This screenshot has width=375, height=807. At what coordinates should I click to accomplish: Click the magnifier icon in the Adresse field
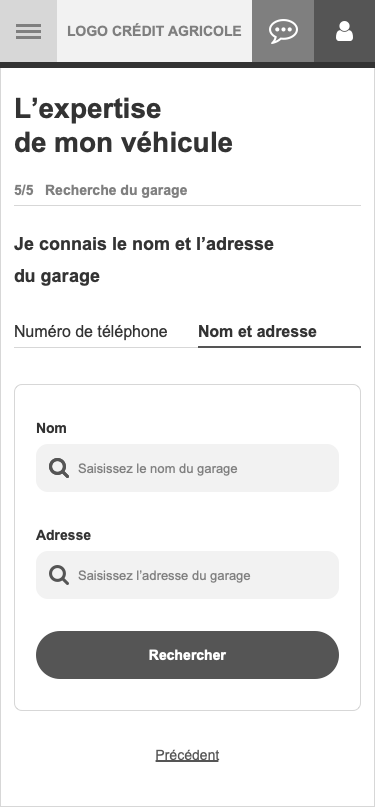(59, 575)
